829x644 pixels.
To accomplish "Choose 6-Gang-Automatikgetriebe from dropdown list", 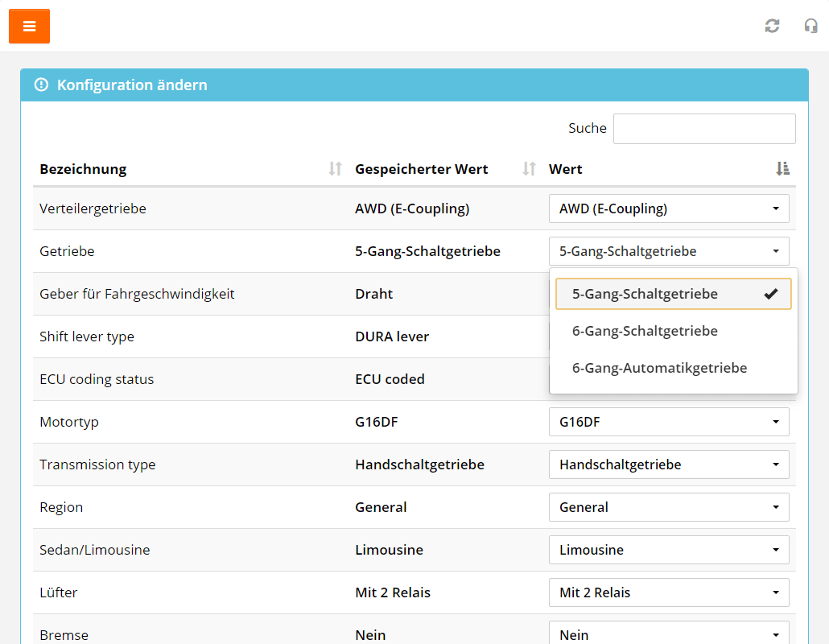I will click(659, 368).
